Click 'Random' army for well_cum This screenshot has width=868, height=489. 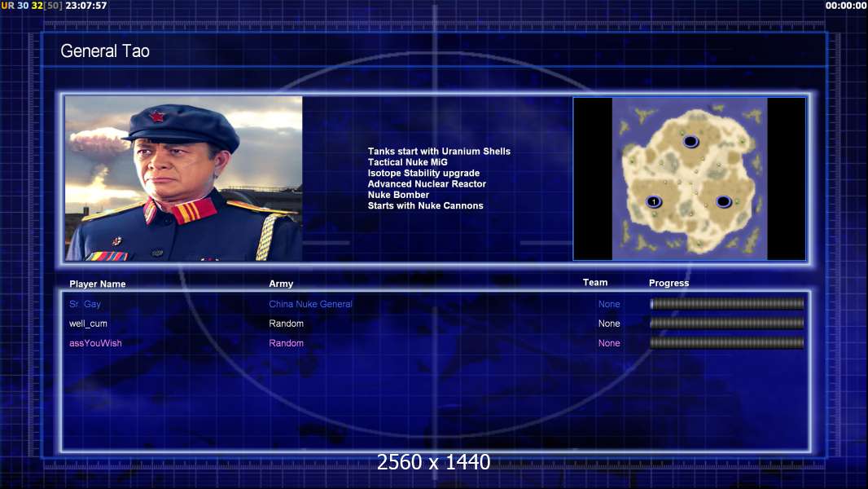(286, 324)
